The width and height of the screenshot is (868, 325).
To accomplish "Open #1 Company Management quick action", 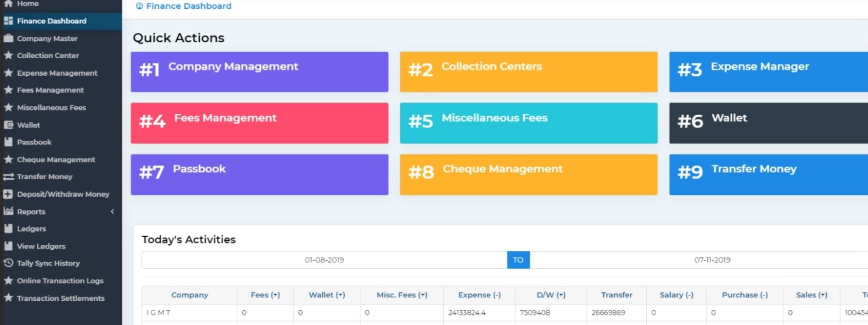I will [x=259, y=72].
